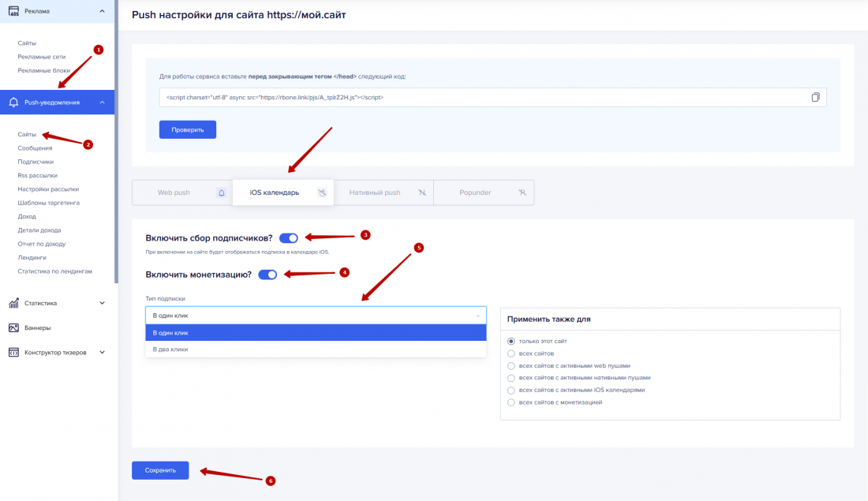
Task: Toggle Включить сбор подписчиков switch
Action: point(288,238)
